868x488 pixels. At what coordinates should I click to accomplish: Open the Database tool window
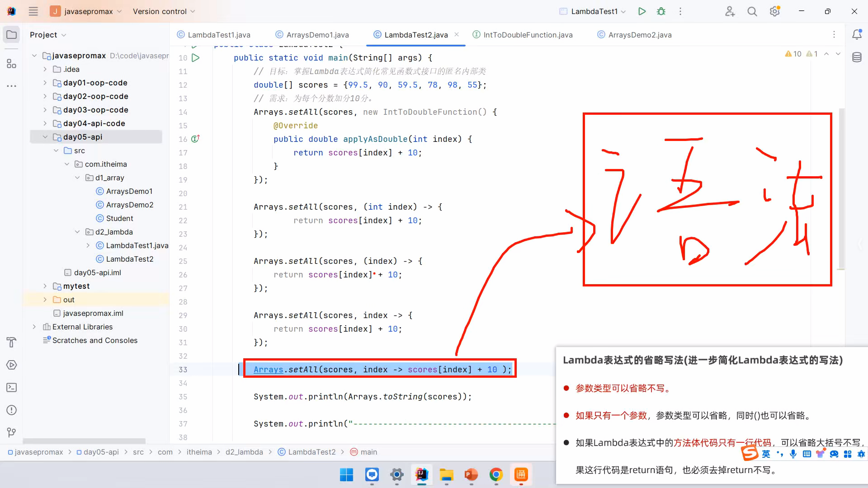[857, 57]
